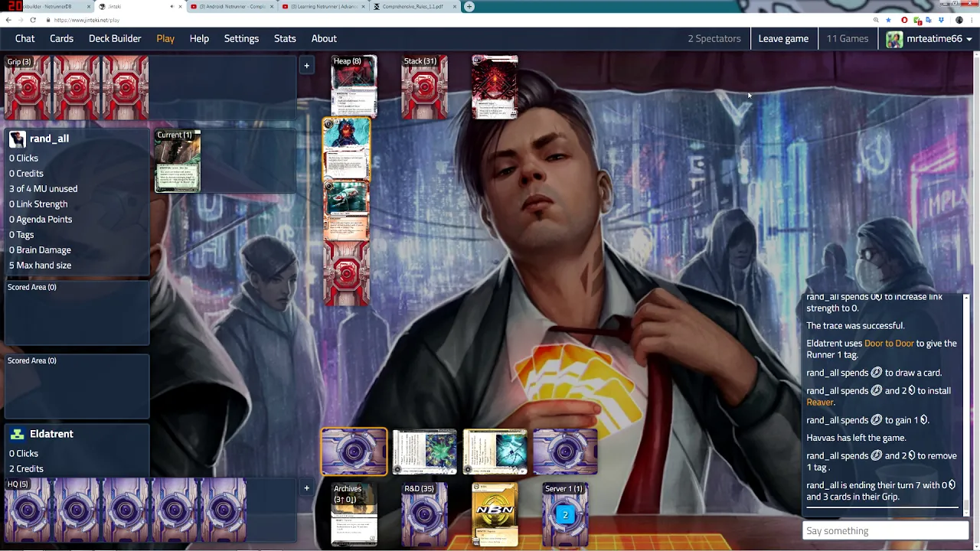Click first face-down card in HQ hand
This screenshot has width=980, height=551.
pos(28,510)
